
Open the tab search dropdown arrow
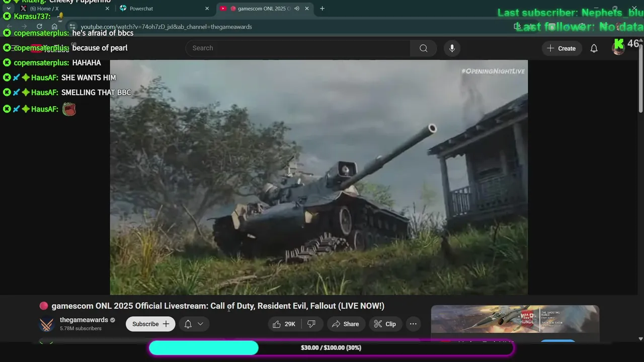pyautogui.click(x=9, y=9)
